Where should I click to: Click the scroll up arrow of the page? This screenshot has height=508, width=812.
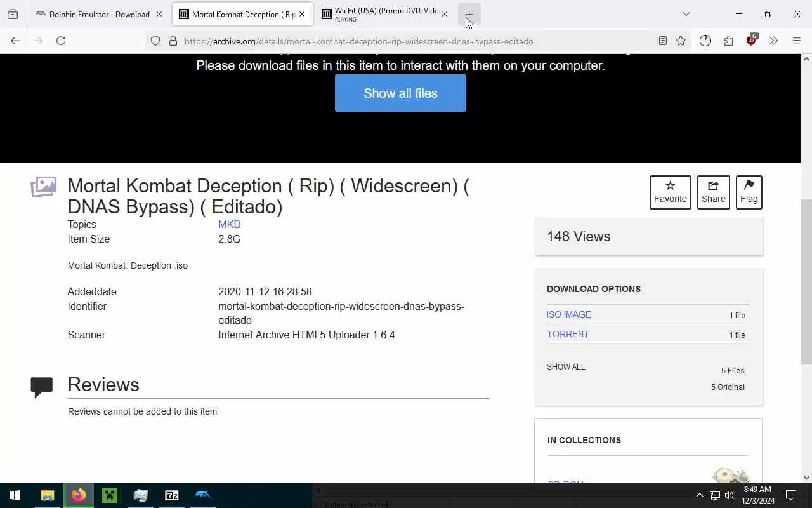tap(806, 59)
